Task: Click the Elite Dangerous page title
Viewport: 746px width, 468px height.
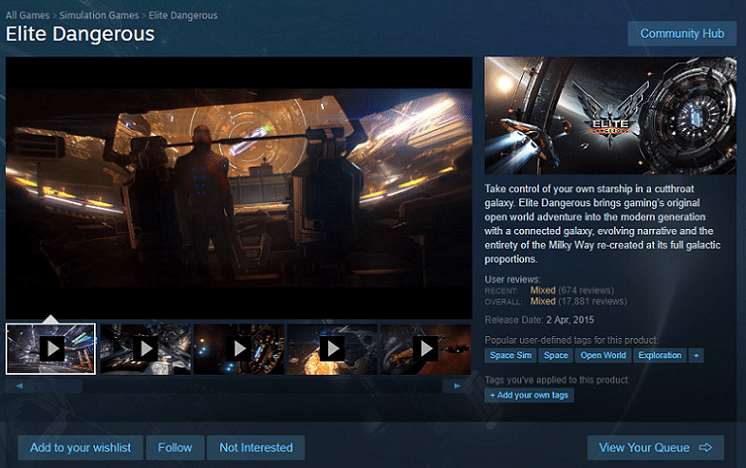Action: 80,34
